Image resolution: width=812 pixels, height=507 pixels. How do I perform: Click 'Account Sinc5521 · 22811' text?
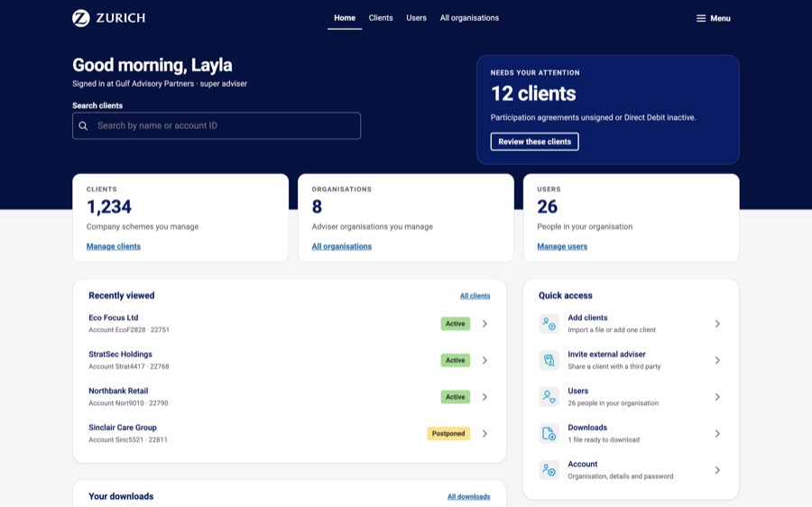[x=128, y=439]
